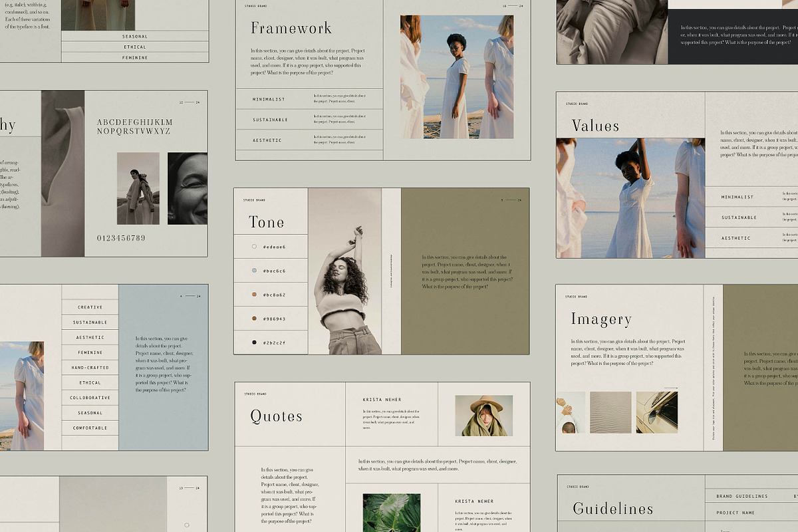Click the STUDIO BRAND label on Tone slide

pyautogui.click(x=254, y=200)
